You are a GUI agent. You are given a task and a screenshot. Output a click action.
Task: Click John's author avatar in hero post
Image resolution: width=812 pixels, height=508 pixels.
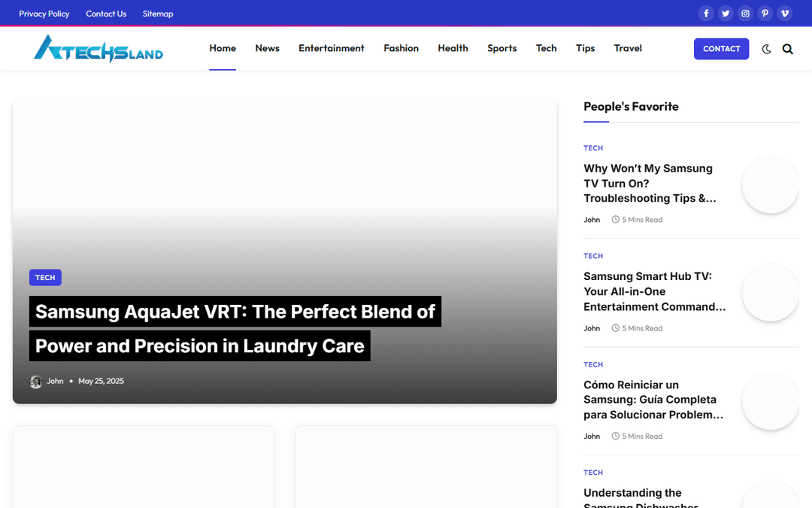(x=36, y=382)
